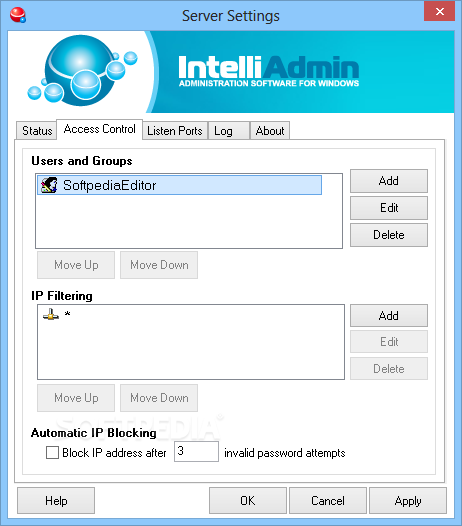The width and height of the screenshot is (462, 526).
Task: Confirm settings with OK
Action: click(x=248, y=501)
